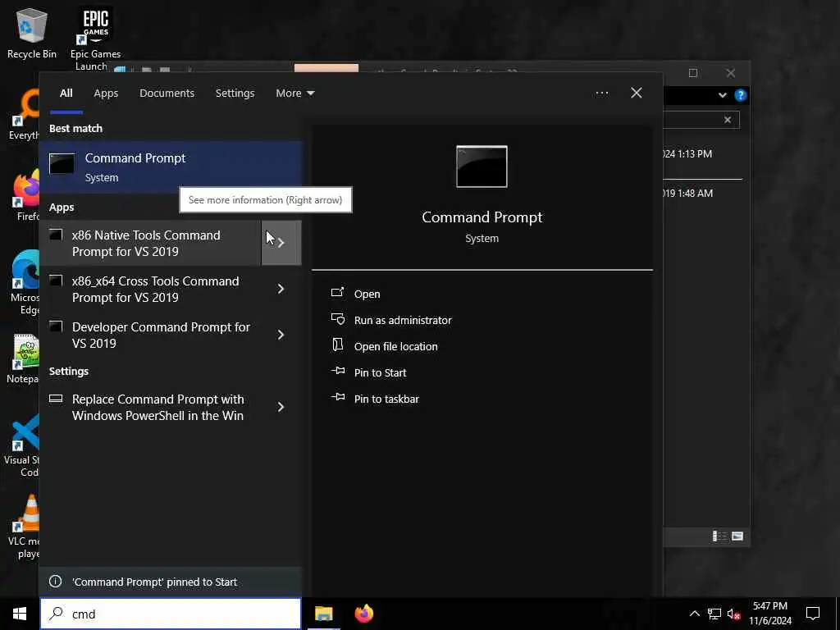Select the Command Prompt best match result

(x=171, y=167)
